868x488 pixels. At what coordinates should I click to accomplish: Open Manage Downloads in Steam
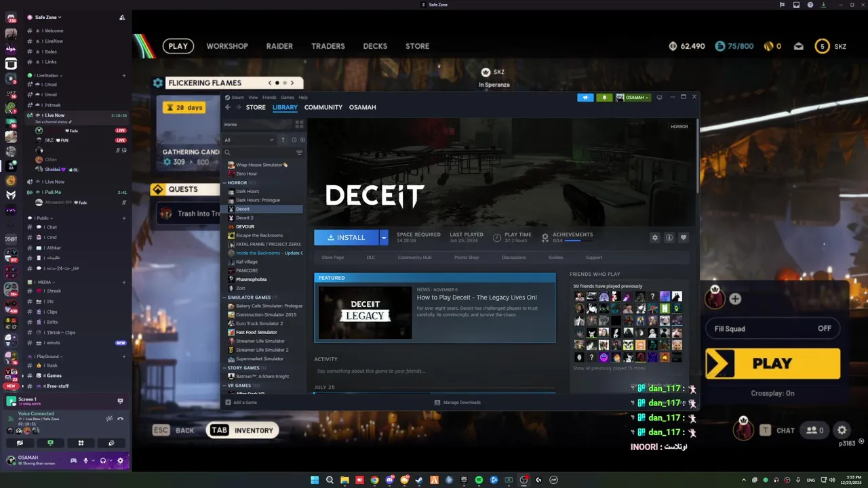458,403
